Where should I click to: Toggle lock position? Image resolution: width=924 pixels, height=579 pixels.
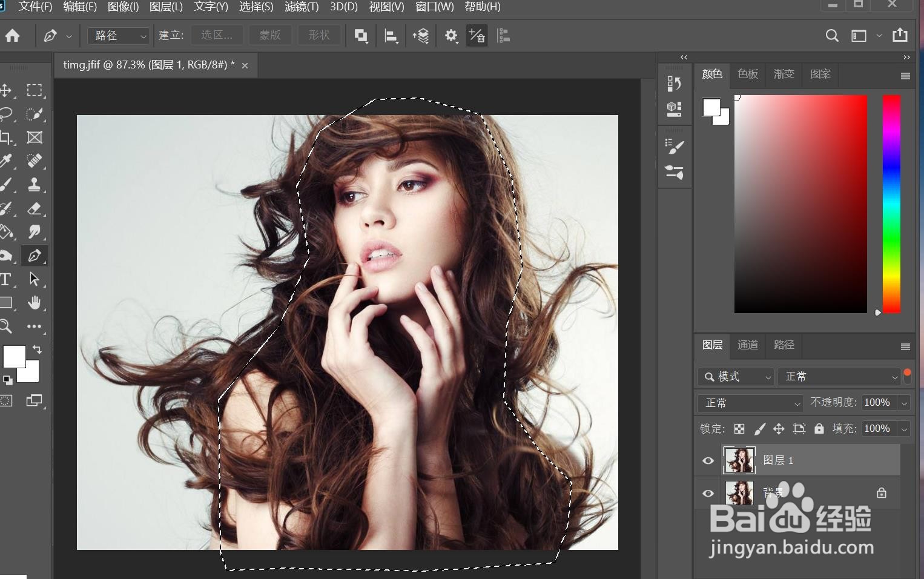779,429
